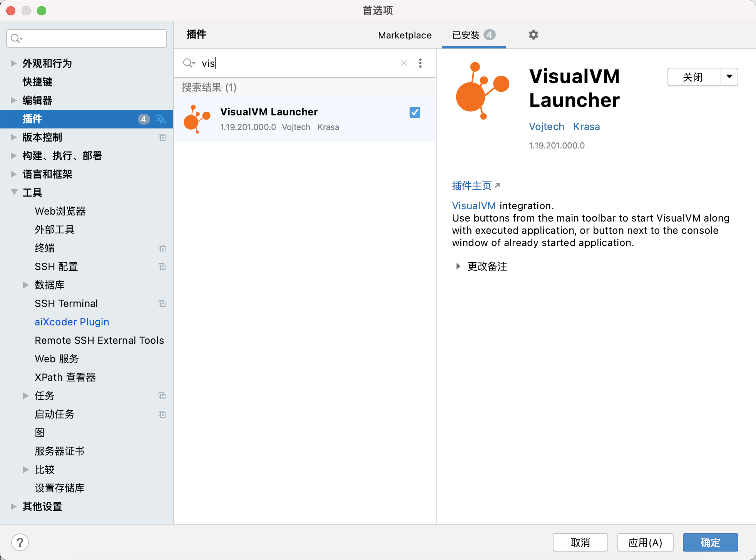Click the project-level icon next to 终端

pos(162,248)
